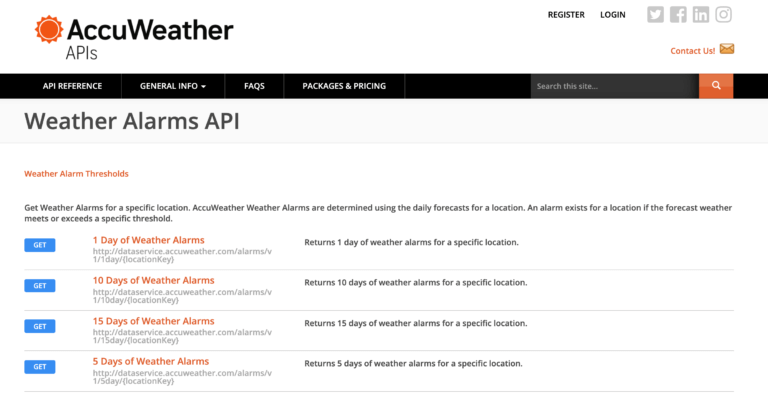Click GET button for 5 Days alarms
This screenshot has width=768, height=419.
tap(40, 367)
